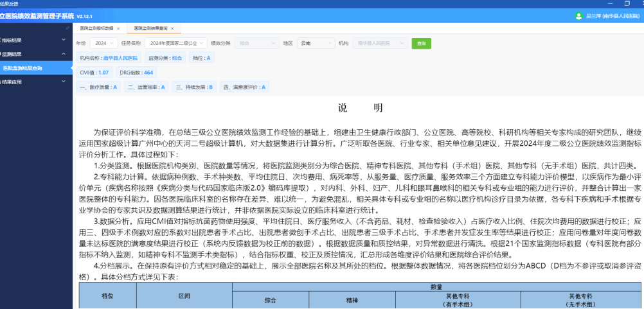
Task: Select 医院监测结果查询 in the sidebar
Action: coord(36,67)
